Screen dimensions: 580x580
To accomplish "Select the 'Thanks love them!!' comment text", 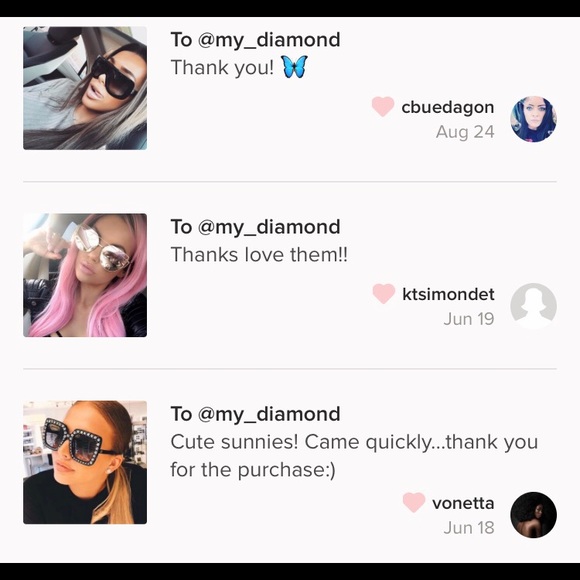I will pyautogui.click(x=259, y=254).
